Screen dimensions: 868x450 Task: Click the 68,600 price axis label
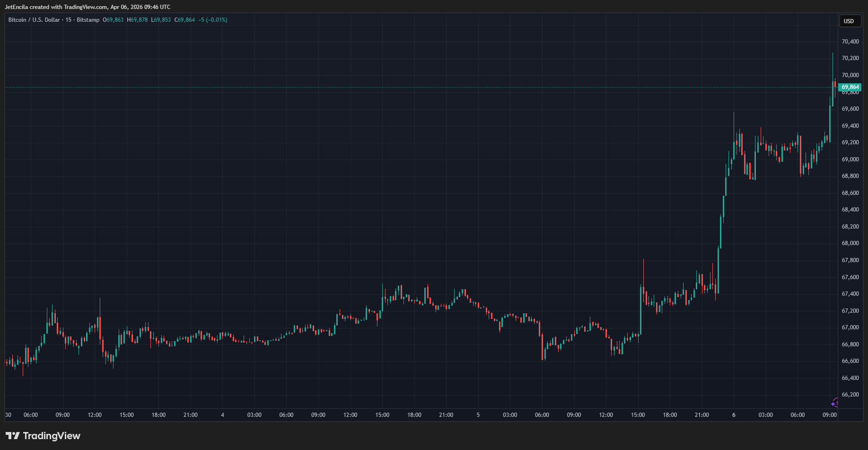(850, 193)
